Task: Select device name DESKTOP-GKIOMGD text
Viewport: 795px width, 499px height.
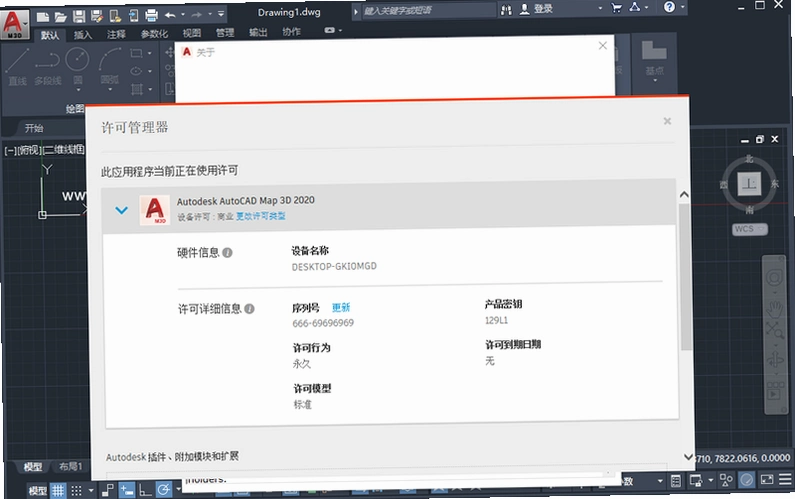Action: [x=334, y=266]
